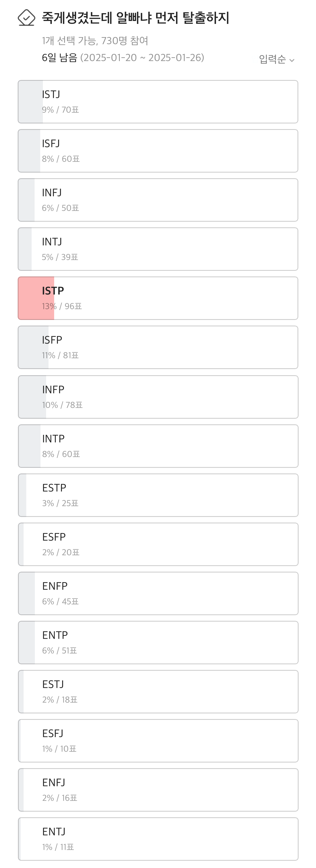Select INFP with 78 votes
Image resolution: width=316 pixels, height=868 pixels.
pos(158,397)
